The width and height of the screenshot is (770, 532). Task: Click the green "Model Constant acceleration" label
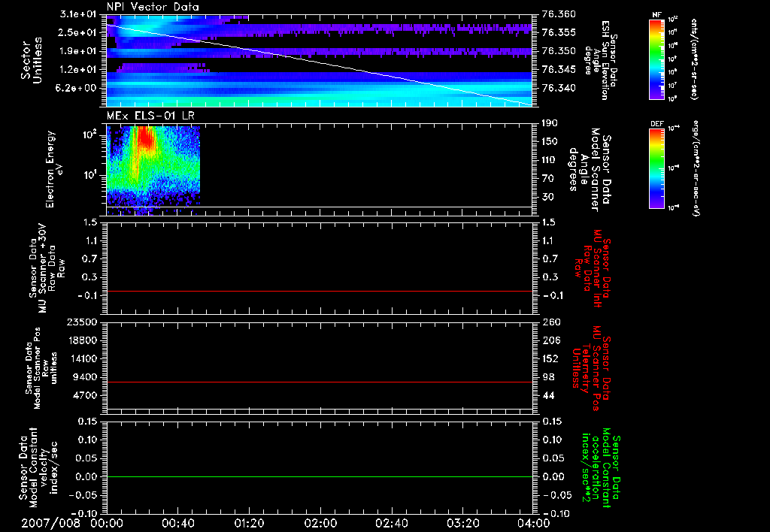(x=602, y=468)
